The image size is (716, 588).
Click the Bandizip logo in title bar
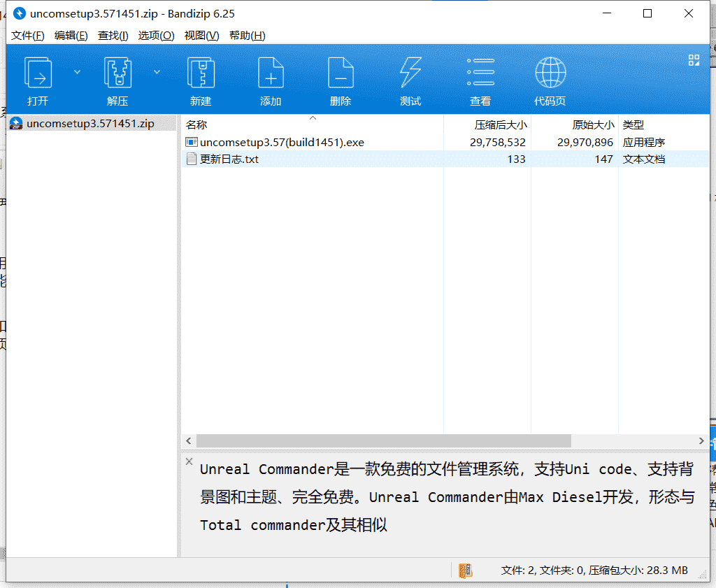tap(19, 13)
